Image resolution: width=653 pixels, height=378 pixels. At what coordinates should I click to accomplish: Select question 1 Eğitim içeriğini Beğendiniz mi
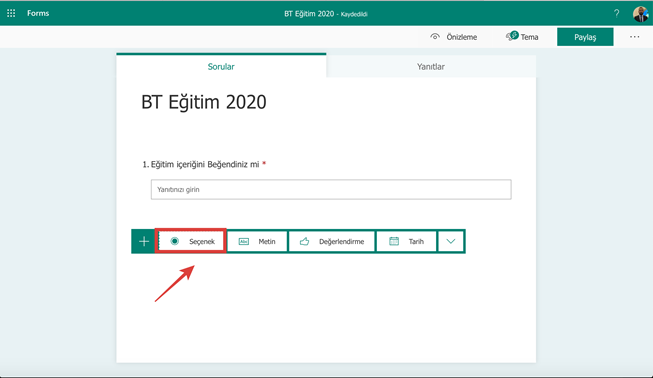(204, 164)
